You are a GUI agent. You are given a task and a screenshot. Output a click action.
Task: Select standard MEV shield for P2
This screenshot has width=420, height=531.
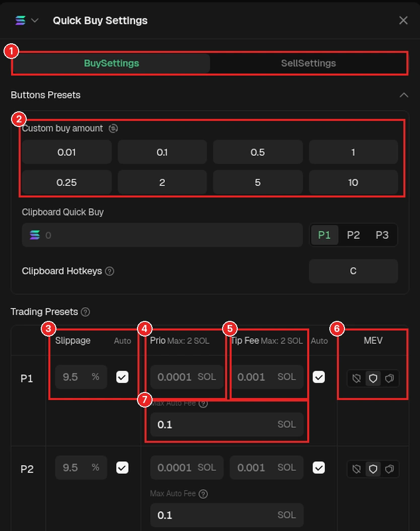(373, 469)
